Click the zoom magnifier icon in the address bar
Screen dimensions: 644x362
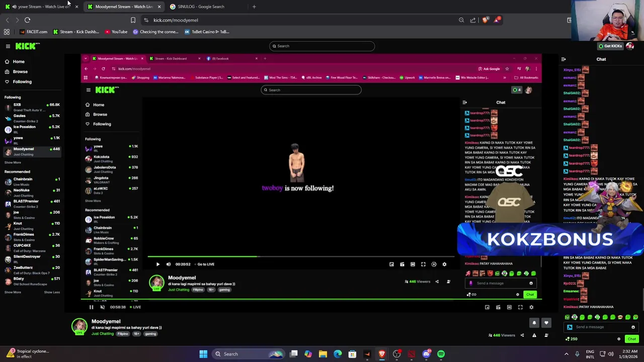461,20
